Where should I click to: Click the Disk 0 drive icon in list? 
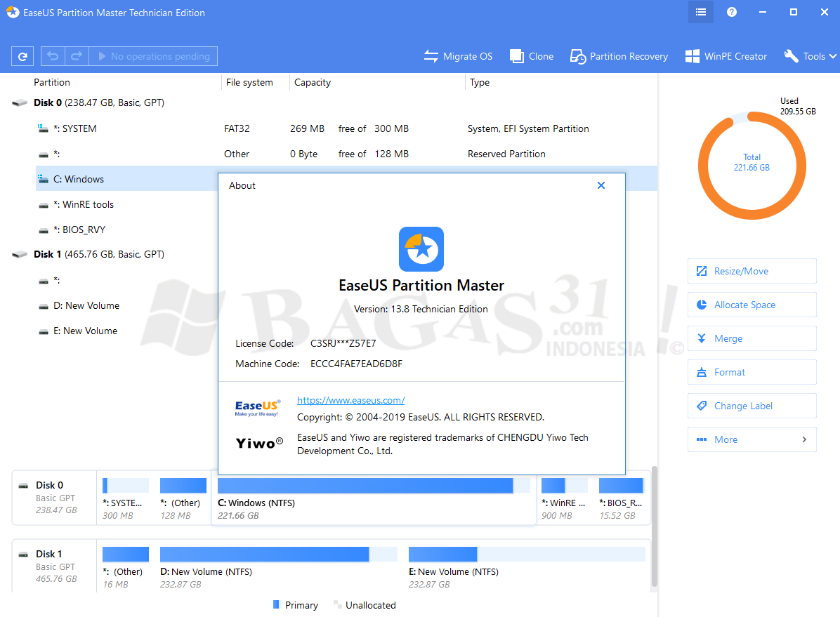(20, 102)
